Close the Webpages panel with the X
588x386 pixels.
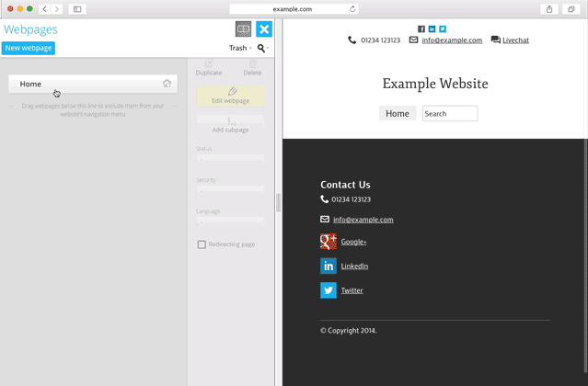point(264,29)
